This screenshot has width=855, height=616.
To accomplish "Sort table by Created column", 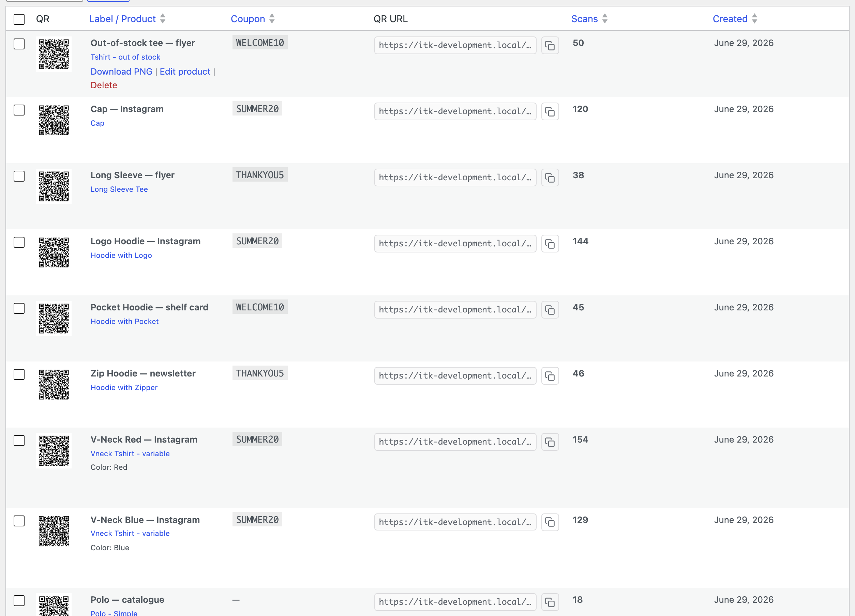I will 735,19.
